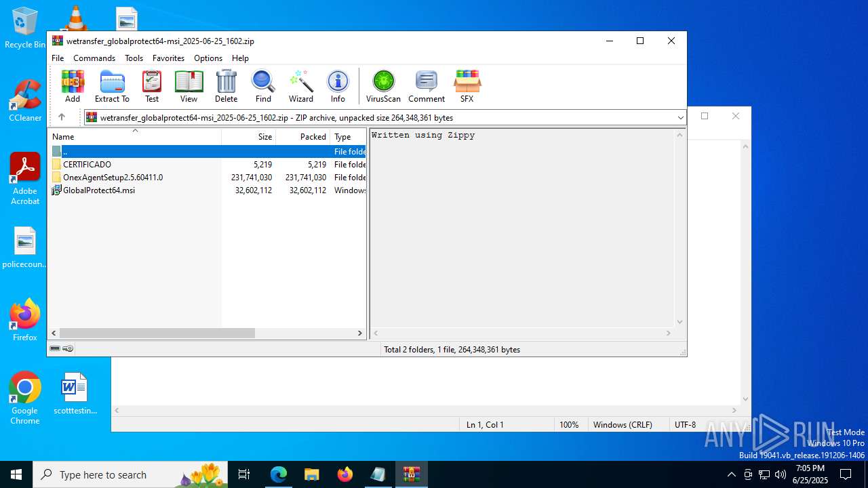The width and height of the screenshot is (868, 488).
Task: Click the key icon in status bar
Action: pyautogui.click(x=68, y=348)
